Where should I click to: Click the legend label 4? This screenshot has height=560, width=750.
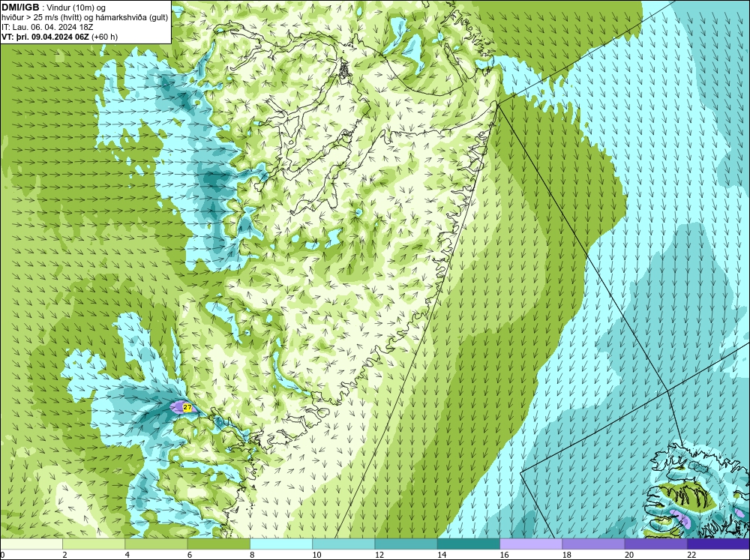[127, 555]
